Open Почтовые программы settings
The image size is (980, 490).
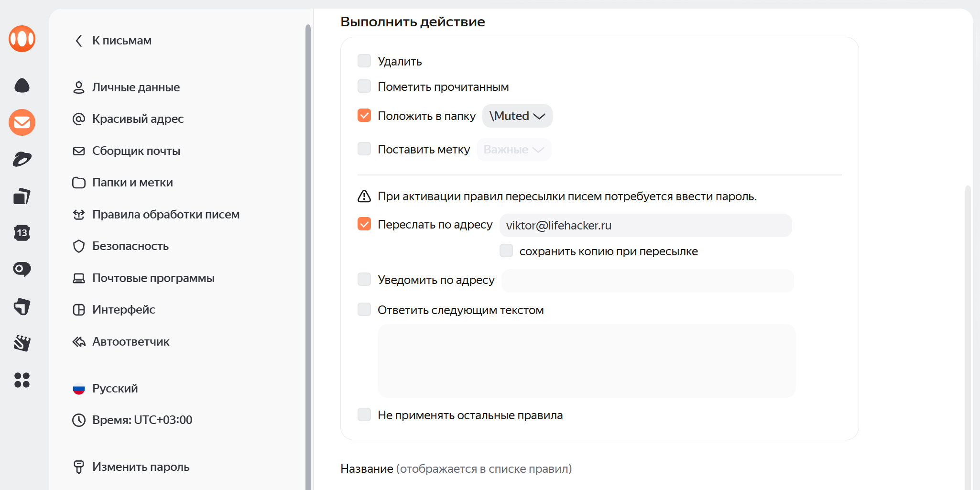tap(153, 278)
